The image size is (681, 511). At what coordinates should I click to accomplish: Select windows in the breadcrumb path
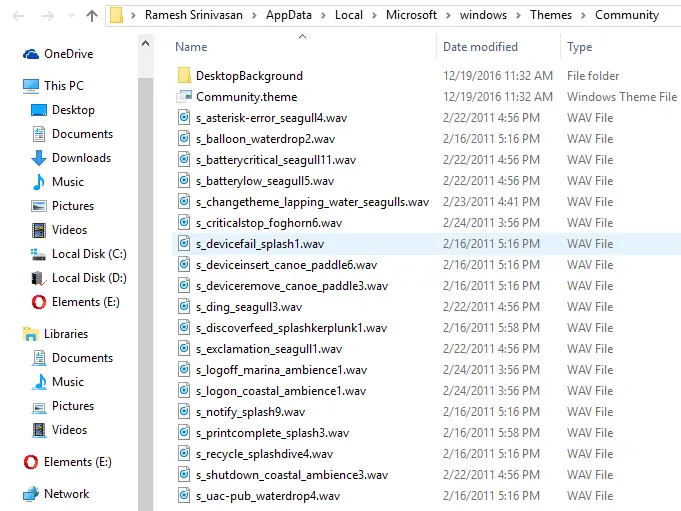[x=483, y=15]
